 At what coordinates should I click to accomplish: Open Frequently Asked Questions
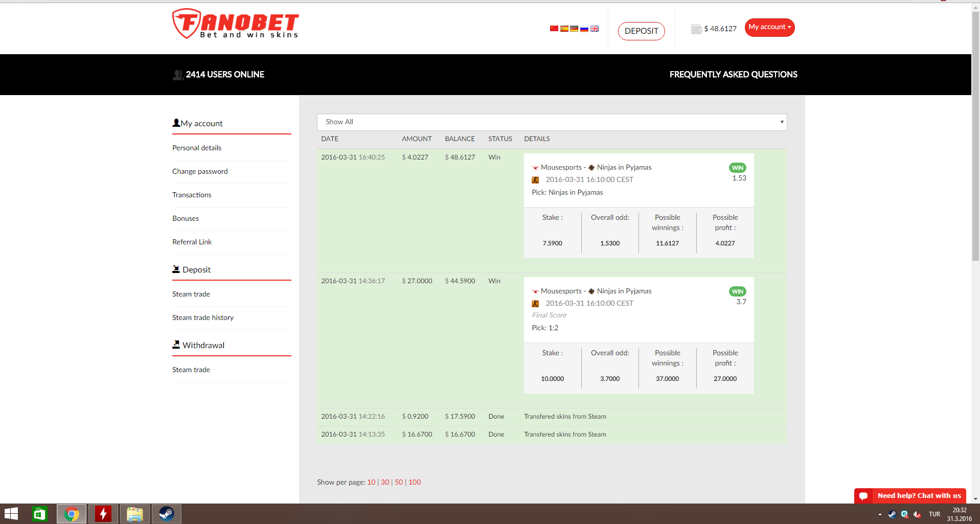[x=734, y=75]
